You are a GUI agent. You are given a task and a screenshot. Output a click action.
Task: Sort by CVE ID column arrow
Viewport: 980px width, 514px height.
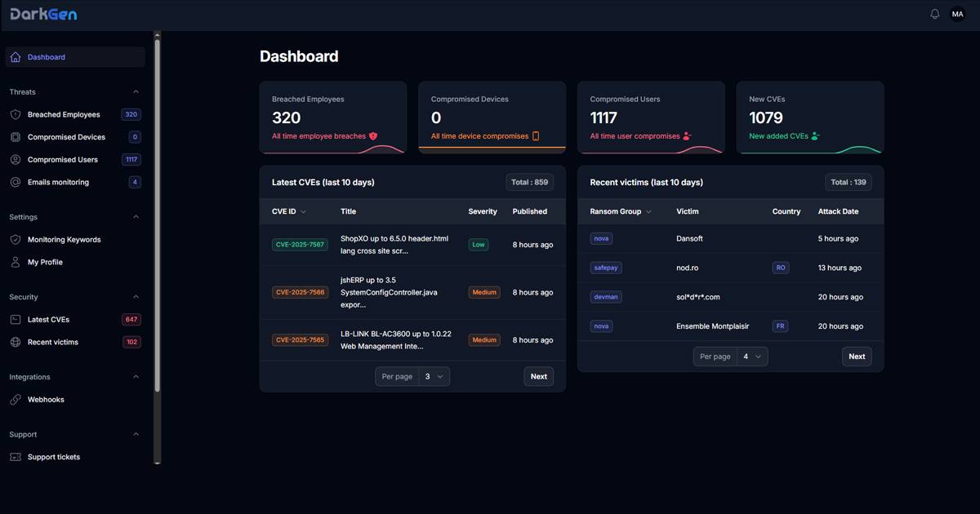(x=304, y=212)
